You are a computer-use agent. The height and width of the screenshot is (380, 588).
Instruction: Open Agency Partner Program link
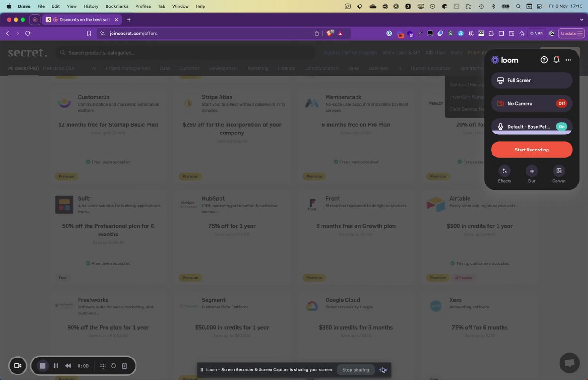point(350,53)
